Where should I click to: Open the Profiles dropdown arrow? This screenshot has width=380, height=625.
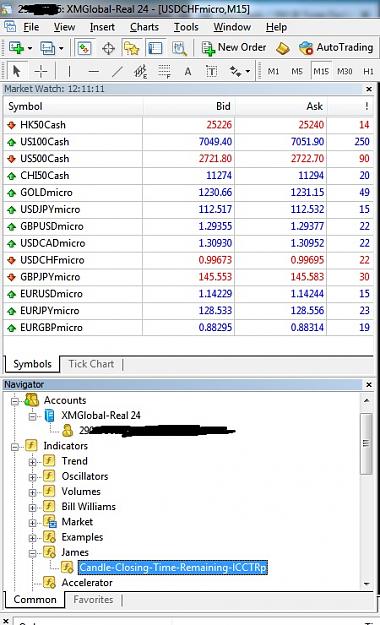pyautogui.click(x=61, y=49)
